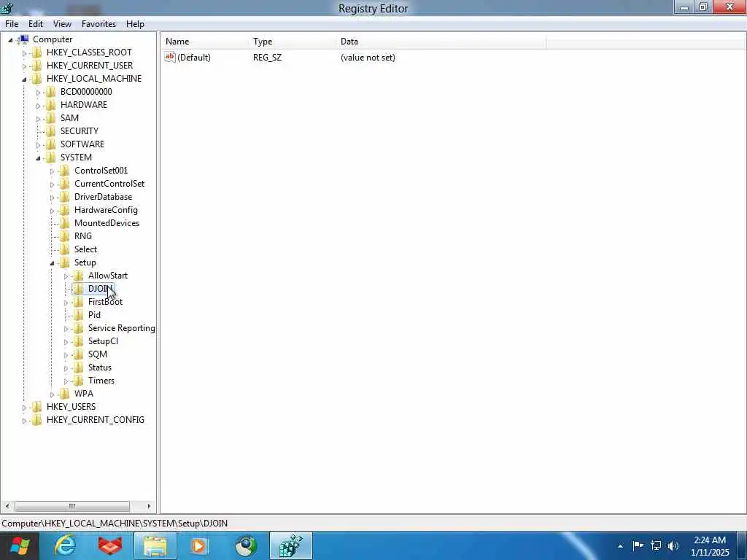Open the Action Center flag icon
Viewport: 747px width, 560px height.
click(x=638, y=545)
